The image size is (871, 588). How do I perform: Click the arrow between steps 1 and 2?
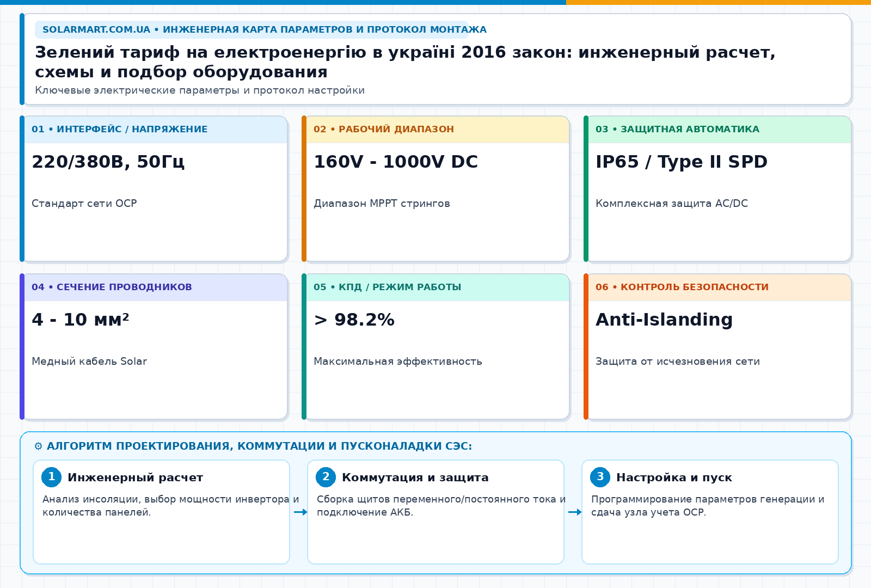coord(300,512)
